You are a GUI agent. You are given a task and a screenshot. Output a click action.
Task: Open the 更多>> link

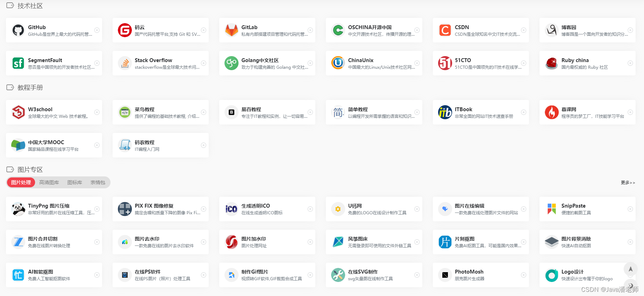point(628,183)
